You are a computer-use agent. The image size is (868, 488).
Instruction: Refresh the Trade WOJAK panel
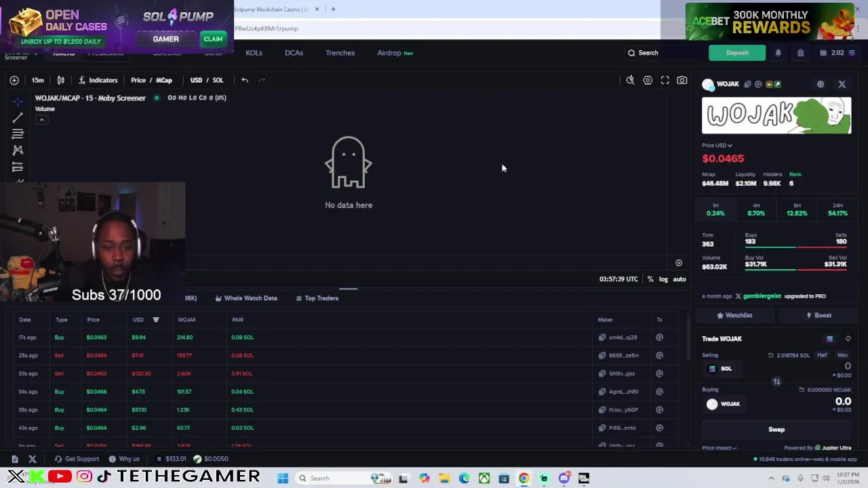click(848, 339)
